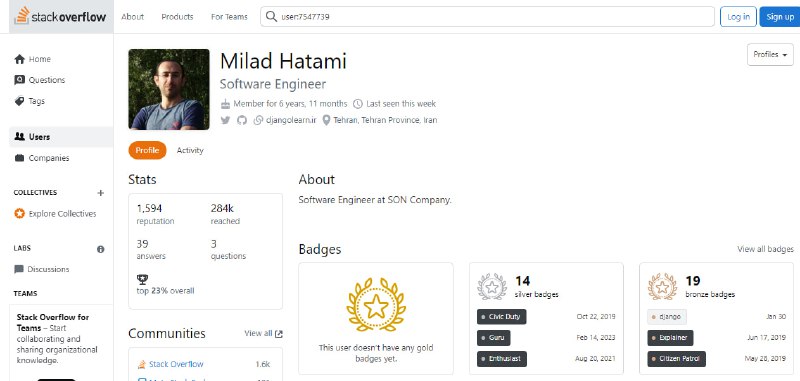Open the Stack Overflow community link
Viewport: 800px width, 381px height.
pyautogui.click(x=176, y=364)
